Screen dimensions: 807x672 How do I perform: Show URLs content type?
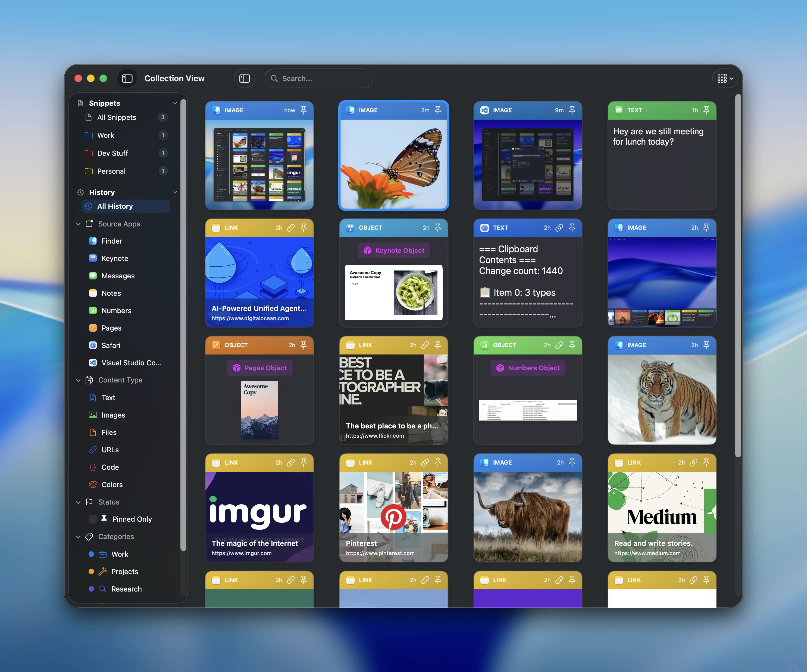point(110,450)
